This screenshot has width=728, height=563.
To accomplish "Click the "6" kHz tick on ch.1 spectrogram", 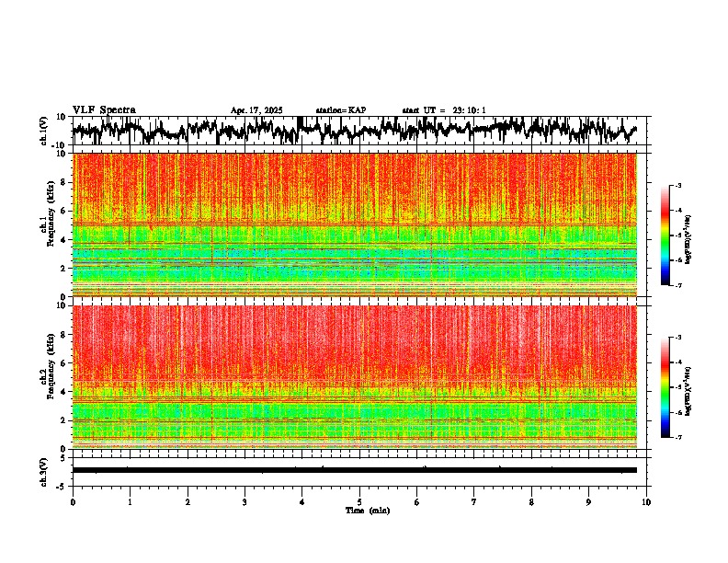I will [x=64, y=211].
